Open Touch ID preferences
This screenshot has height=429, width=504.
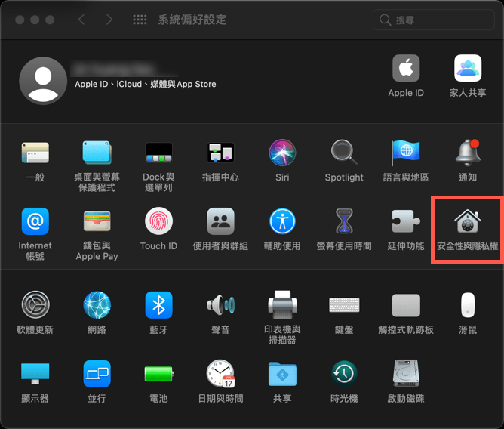point(158,221)
